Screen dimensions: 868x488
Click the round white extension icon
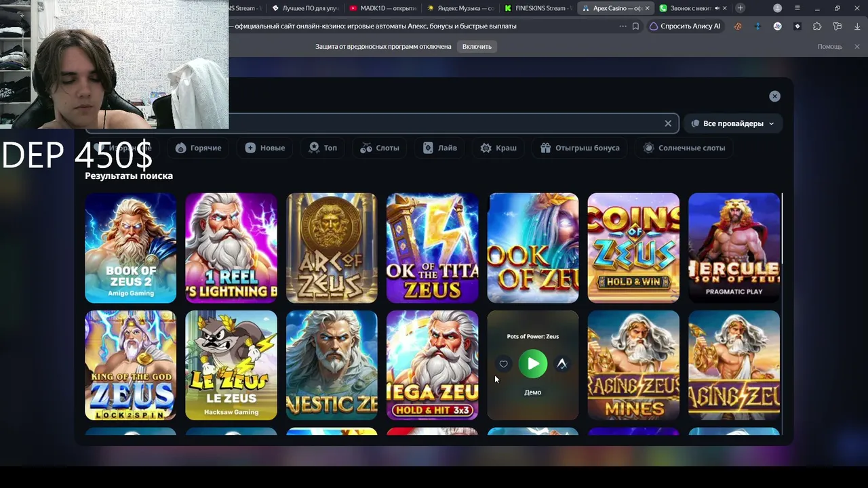tap(778, 26)
